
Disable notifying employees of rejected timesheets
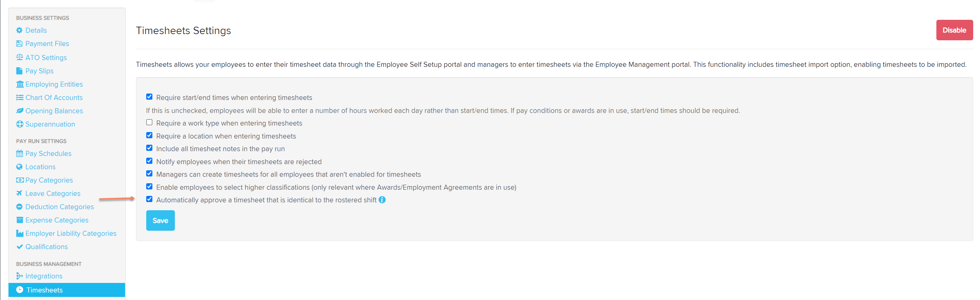[149, 161]
